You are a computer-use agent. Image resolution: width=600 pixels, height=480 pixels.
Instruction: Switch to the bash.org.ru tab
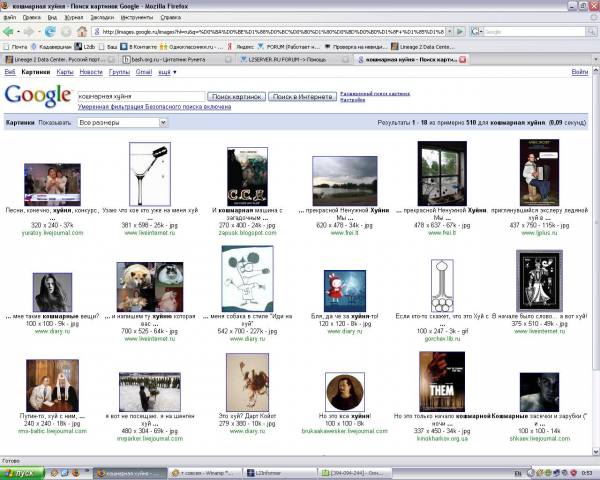(x=177, y=59)
